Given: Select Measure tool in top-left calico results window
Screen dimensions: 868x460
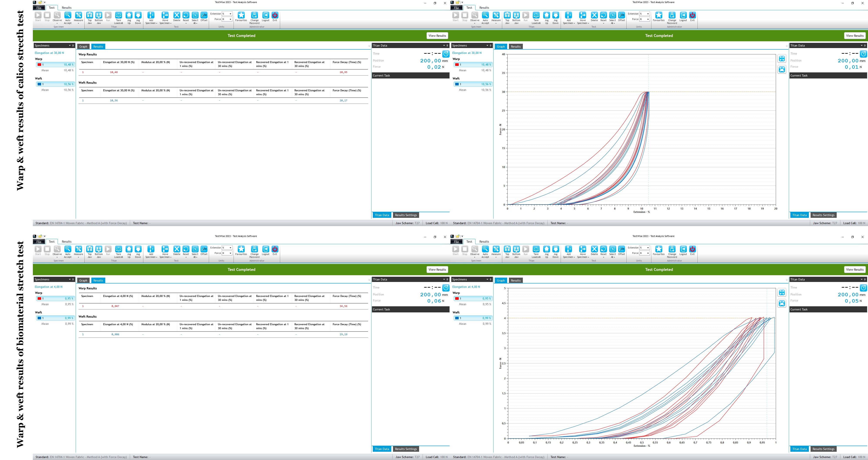Looking at the screenshot, I should click(x=79, y=15).
